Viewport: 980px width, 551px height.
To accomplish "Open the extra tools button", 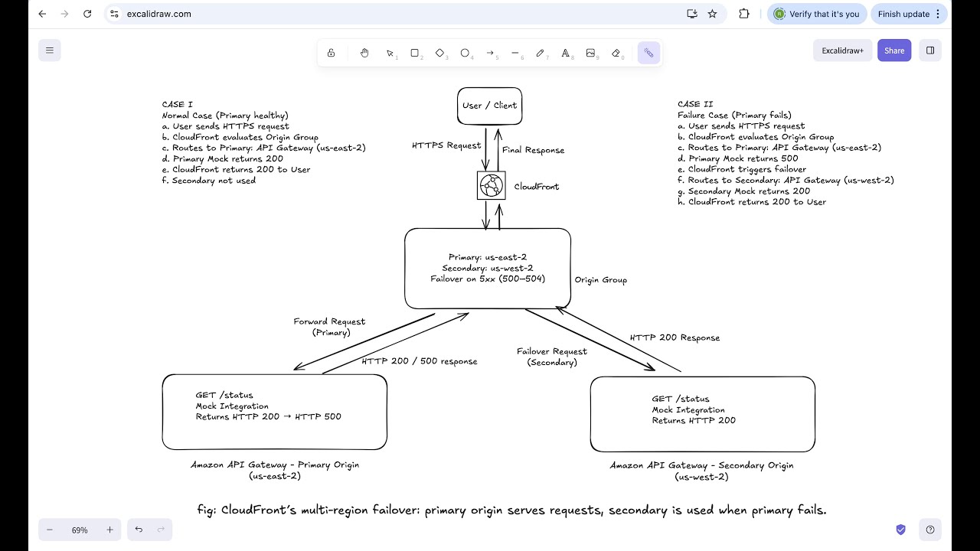I will click(x=648, y=53).
